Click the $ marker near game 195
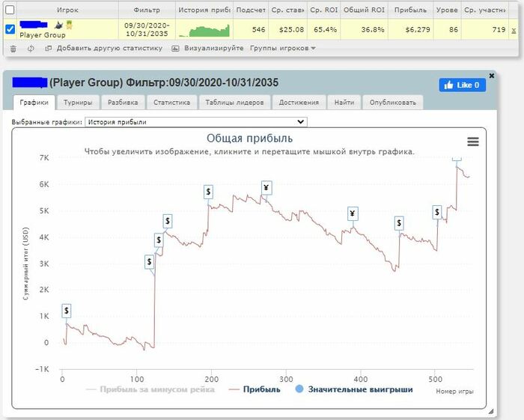Image resolution: width=524 pixels, height=420 pixels. (x=208, y=192)
